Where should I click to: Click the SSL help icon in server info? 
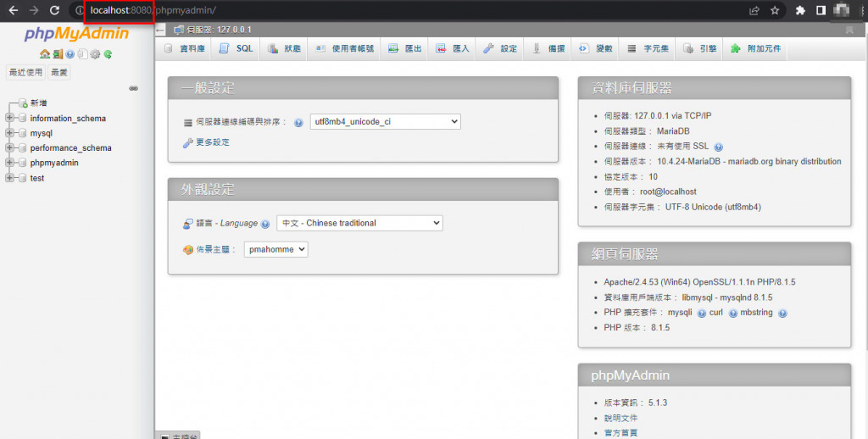(719, 147)
